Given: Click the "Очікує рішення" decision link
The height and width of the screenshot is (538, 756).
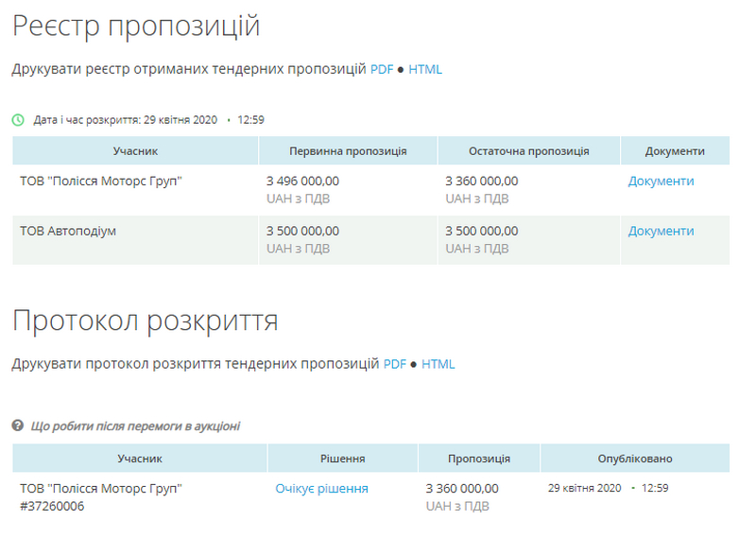Looking at the screenshot, I should 321,489.
